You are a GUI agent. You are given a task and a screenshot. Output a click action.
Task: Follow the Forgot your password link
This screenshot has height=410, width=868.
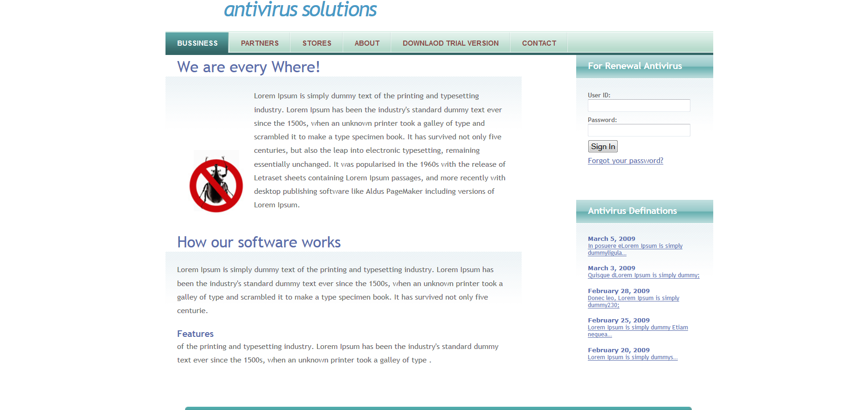(x=625, y=161)
